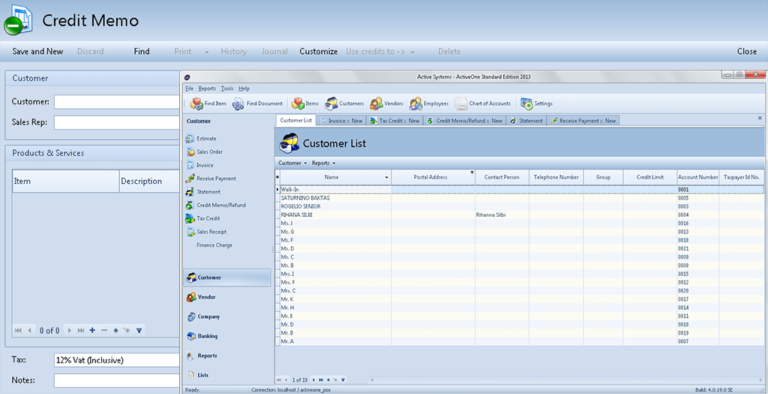Open Settings from the ActiveOne toolbar
Screen dimensions: 768x394
[536, 103]
